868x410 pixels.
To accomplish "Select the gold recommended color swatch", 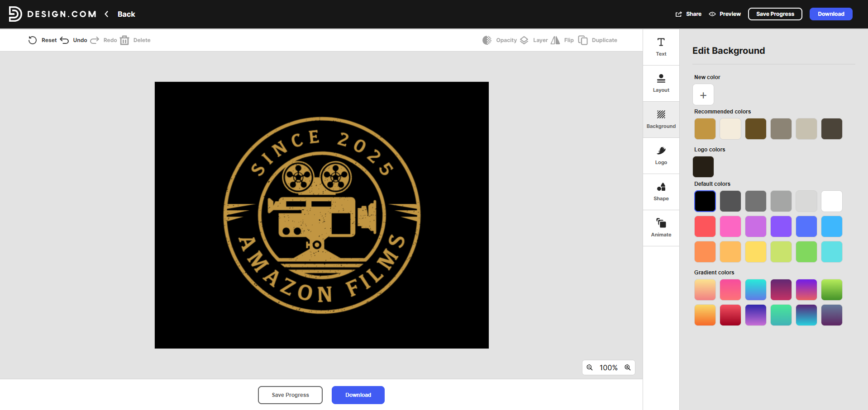I will 705,129.
